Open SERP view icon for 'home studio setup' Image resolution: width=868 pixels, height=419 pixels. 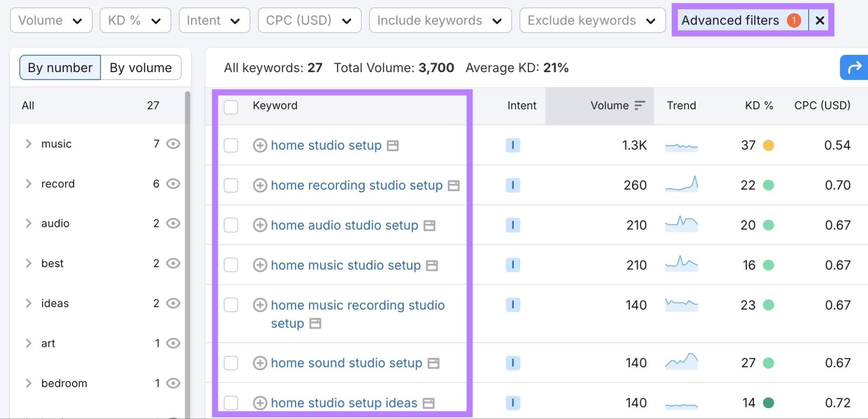393,146
